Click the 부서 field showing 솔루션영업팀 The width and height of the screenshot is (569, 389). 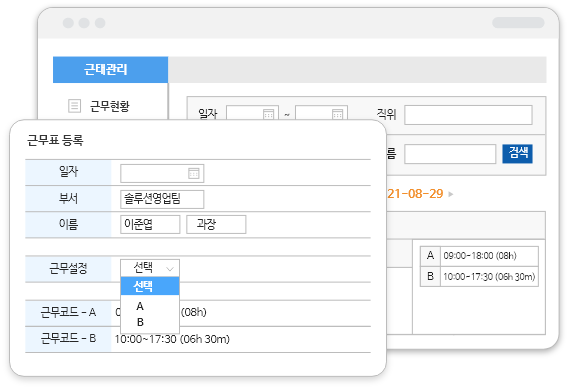(162, 199)
